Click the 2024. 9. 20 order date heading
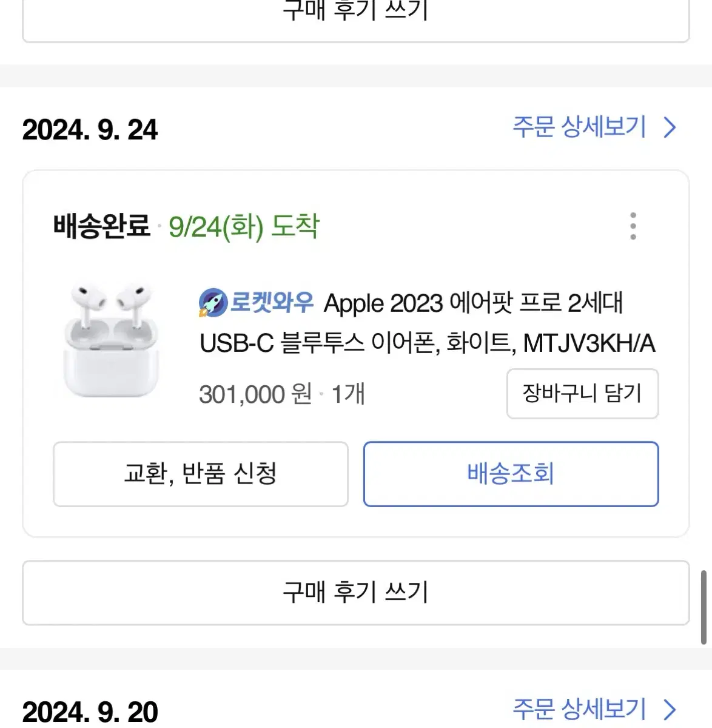712x728 pixels. [90, 712]
